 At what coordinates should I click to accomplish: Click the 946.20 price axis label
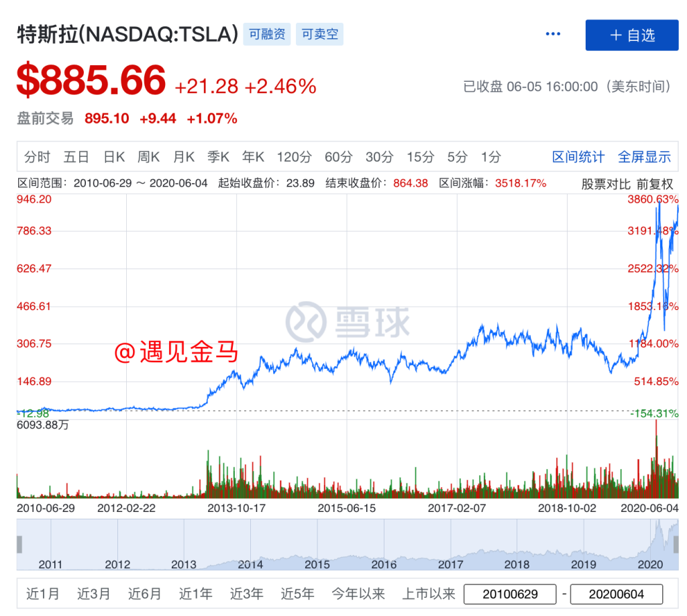(34, 199)
